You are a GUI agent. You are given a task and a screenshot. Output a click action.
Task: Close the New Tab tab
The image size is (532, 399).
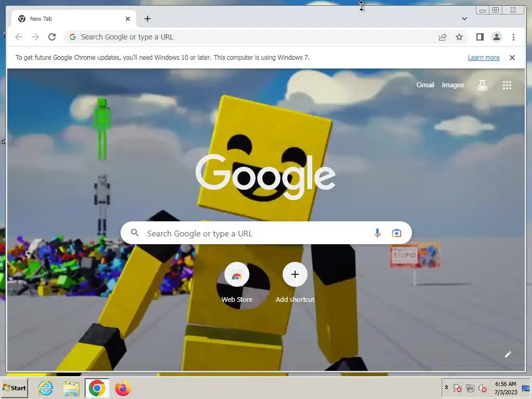tap(128, 19)
